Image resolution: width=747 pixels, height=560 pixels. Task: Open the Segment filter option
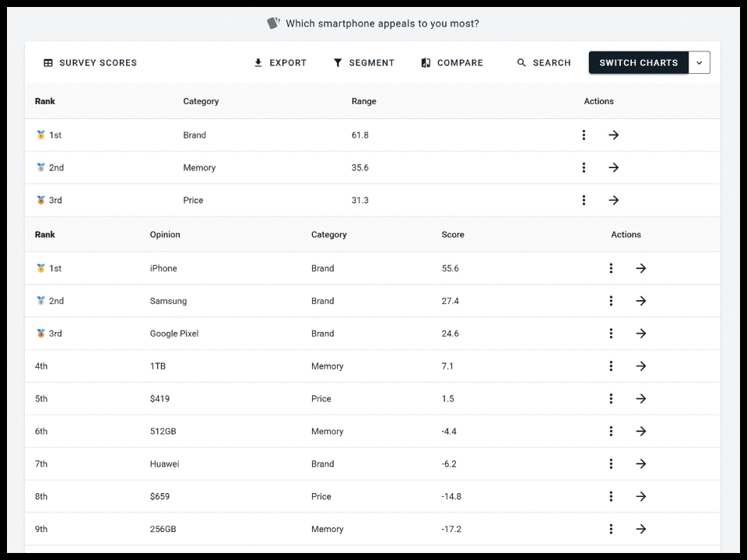pos(363,62)
